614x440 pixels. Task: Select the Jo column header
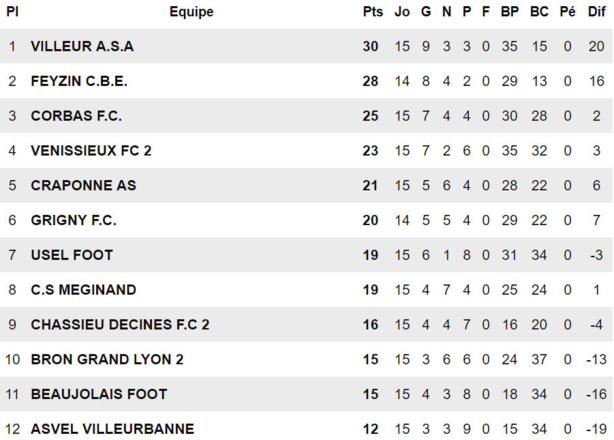403,12
